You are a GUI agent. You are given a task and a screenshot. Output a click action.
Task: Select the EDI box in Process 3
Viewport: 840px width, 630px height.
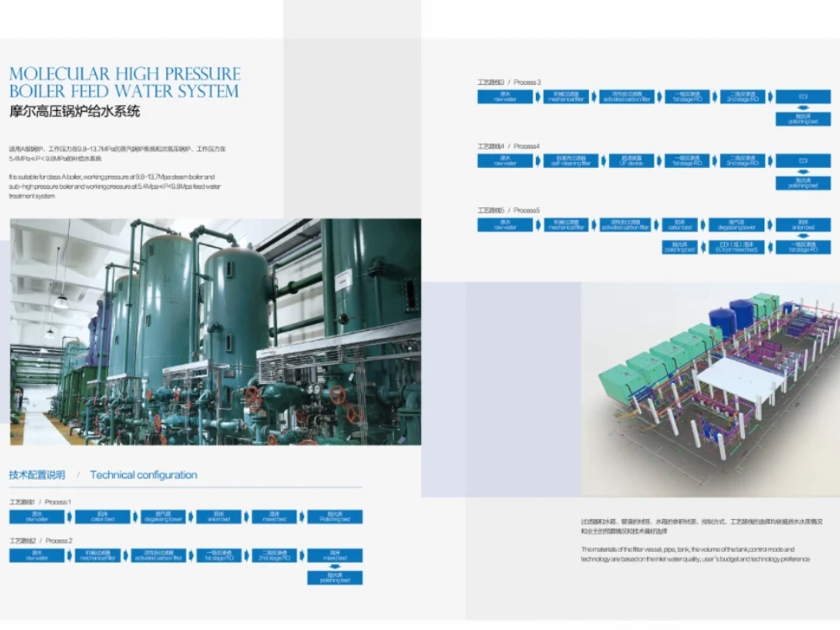[803, 97]
